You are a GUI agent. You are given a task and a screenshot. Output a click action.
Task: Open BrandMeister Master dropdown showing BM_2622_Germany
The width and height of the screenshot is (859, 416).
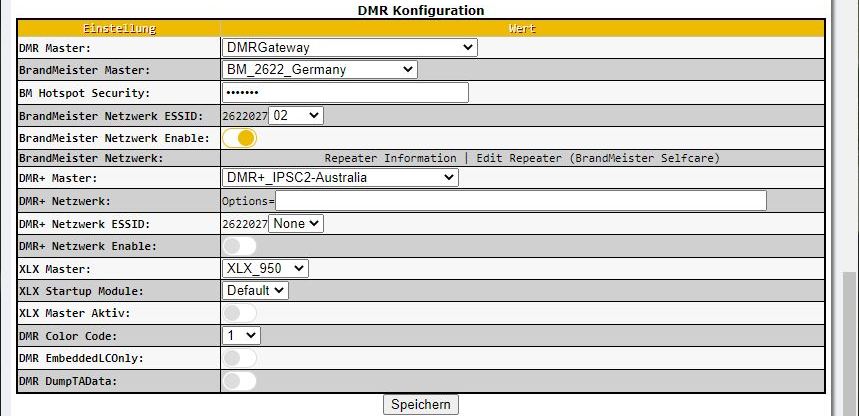point(319,70)
